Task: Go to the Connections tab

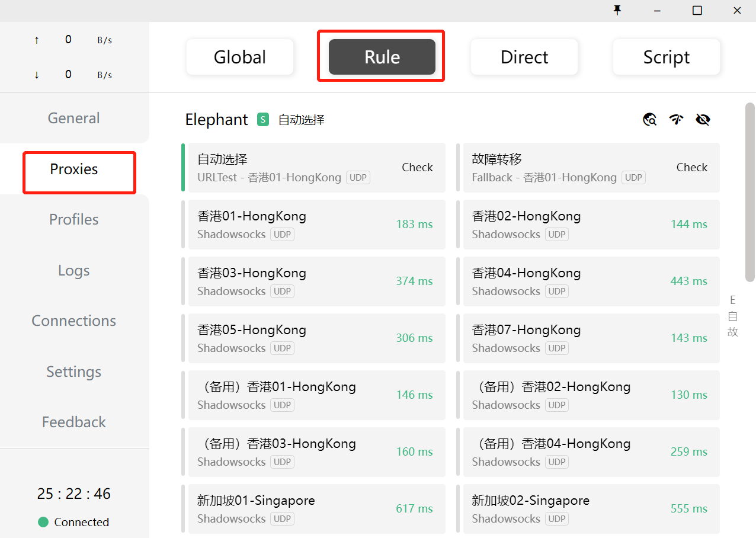Action: [x=74, y=321]
